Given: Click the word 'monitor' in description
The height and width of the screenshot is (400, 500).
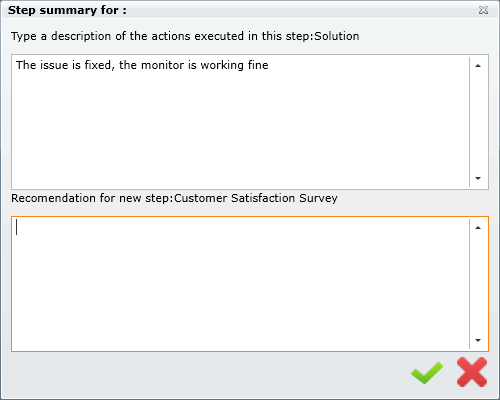Looking at the screenshot, I should pos(162,65).
